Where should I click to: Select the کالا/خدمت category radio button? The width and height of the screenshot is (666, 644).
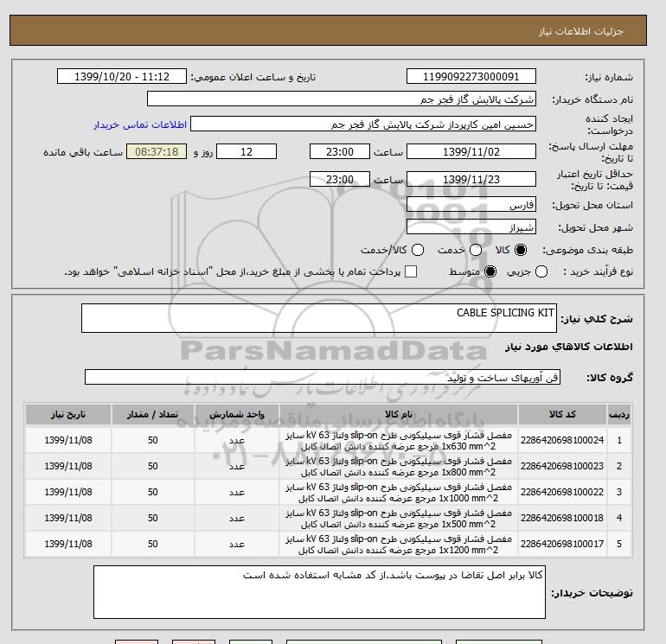coord(418,250)
